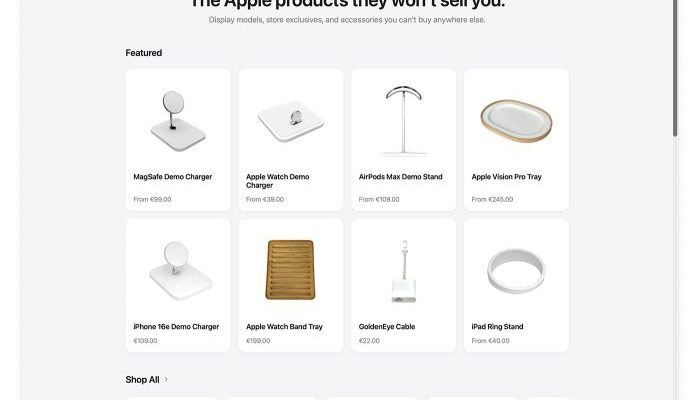The width and height of the screenshot is (700, 400).
Task: Click the GoldenEye Cable title text
Action: click(x=387, y=327)
